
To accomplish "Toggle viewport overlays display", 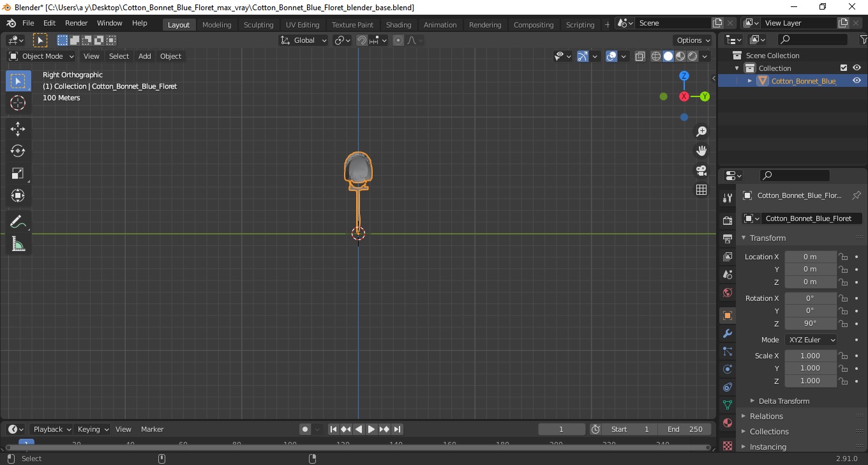I will (x=611, y=56).
